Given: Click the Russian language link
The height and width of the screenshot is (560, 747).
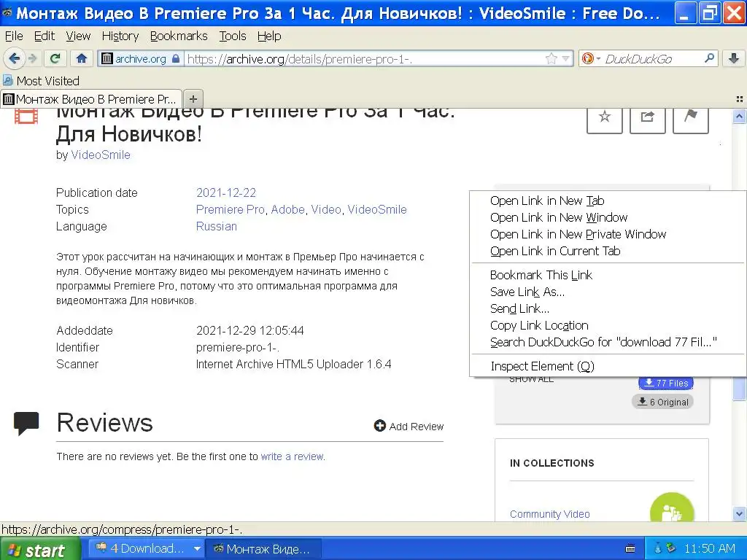Looking at the screenshot, I should (x=216, y=226).
